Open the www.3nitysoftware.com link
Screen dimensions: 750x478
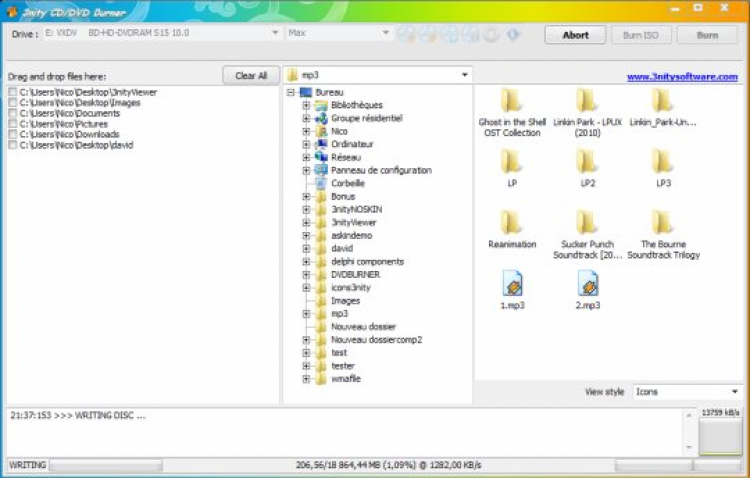(x=682, y=77)
